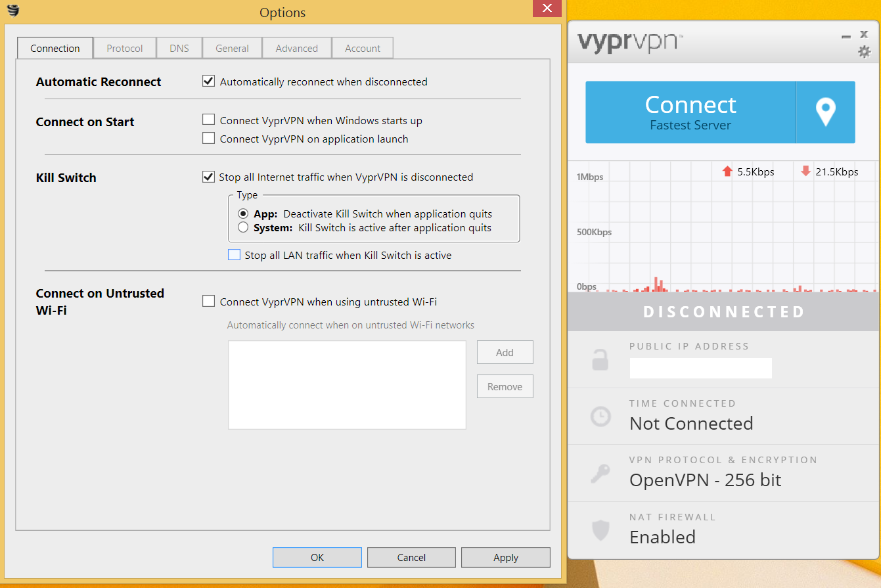Switch to the General tab
The height and width of the screenshot is (588, 881).
232,48
